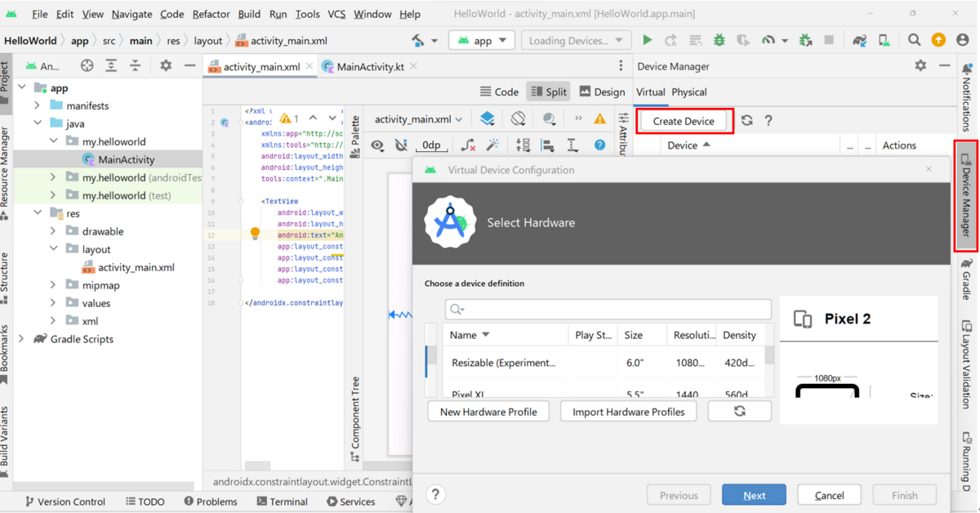Open the Device Manager gear settings
The image size is (980, 513).
(920, 66)
